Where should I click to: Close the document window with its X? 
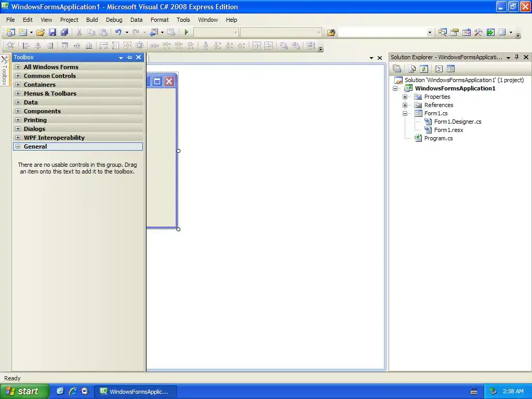(x=380, y=58)
